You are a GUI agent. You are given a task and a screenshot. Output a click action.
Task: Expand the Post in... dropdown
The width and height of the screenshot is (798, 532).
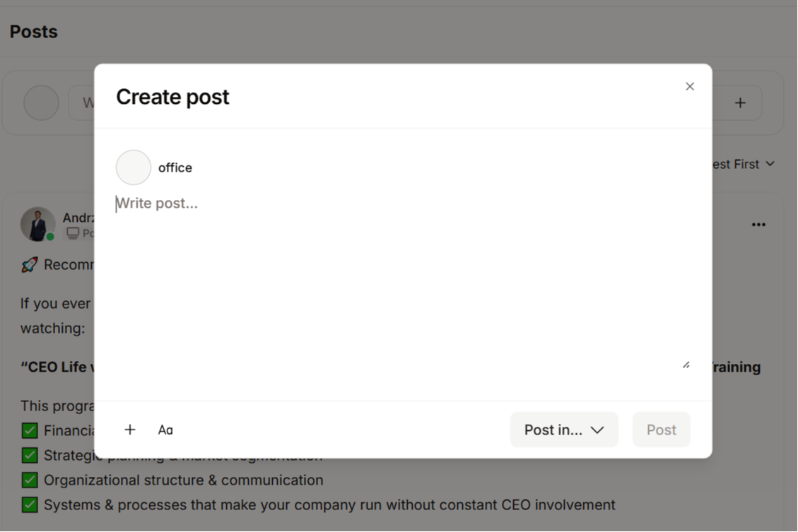point(564,430)
